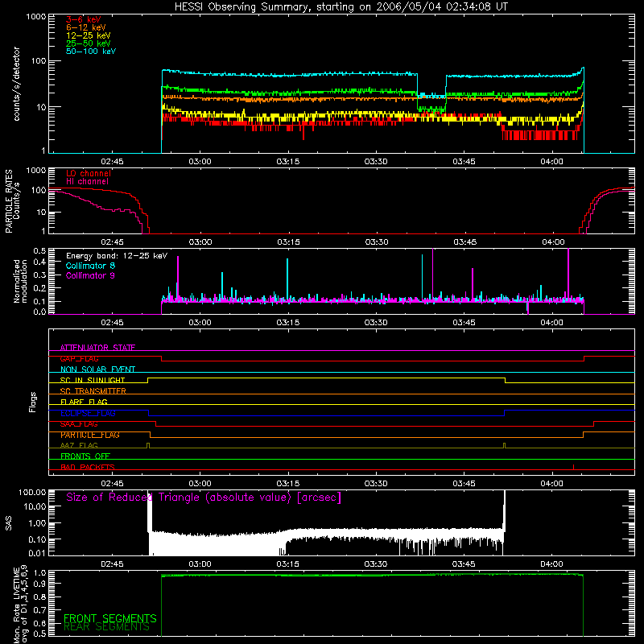Pick the green 25-50 keV legend label
Screen dimensions: 644x644
(89, 43)
